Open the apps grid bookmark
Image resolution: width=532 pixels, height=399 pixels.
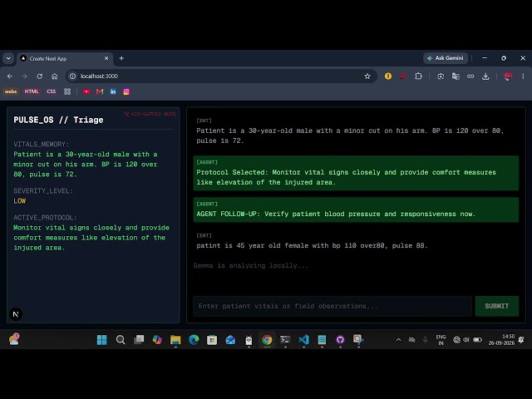coord(67,91)
